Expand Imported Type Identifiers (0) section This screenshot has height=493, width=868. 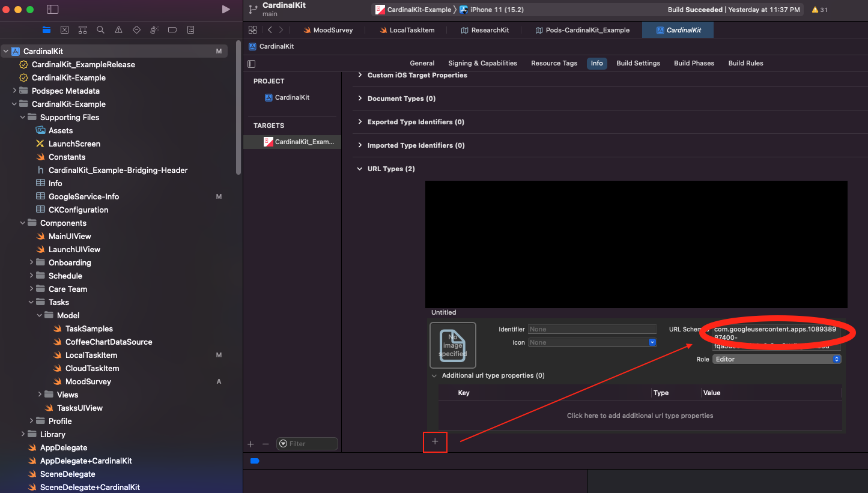pyautogui.click(x=360, y=145)
